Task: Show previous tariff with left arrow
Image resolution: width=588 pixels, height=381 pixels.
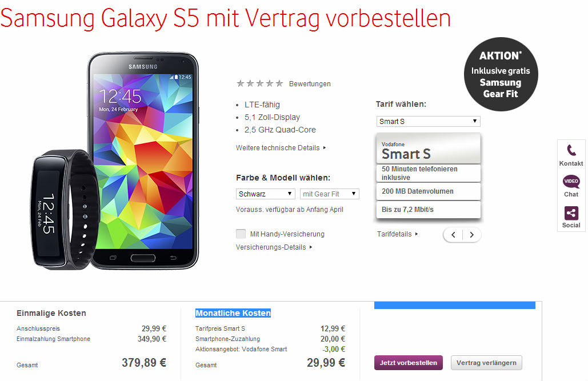Action: [453, 235]
